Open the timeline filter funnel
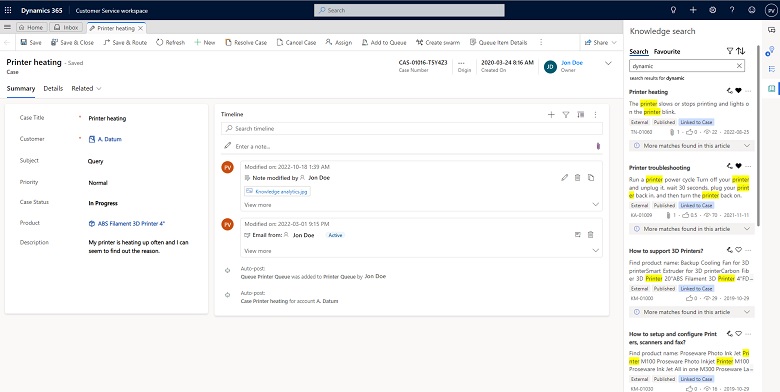 (x=566, y=115)
